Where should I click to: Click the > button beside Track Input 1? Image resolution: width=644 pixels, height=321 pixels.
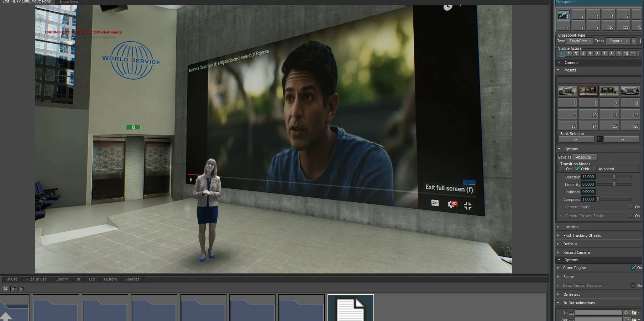pyautogui.click(x=634, y=41)
